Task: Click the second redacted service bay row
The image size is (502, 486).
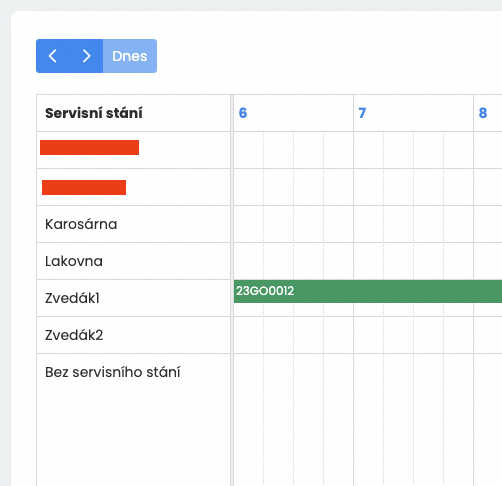Action: pyautogui.click(x=133, y=187)
